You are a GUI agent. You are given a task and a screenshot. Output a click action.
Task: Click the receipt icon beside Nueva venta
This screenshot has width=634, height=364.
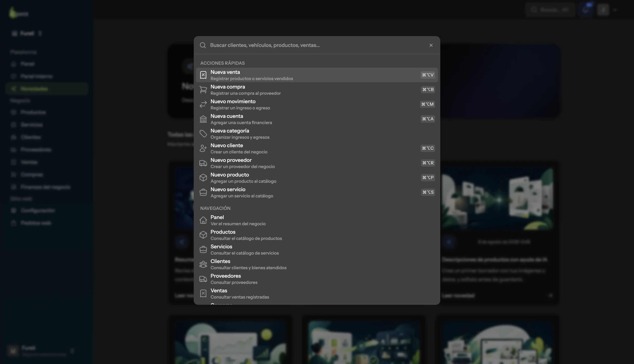pyautogui.click(x=203, y=75)
